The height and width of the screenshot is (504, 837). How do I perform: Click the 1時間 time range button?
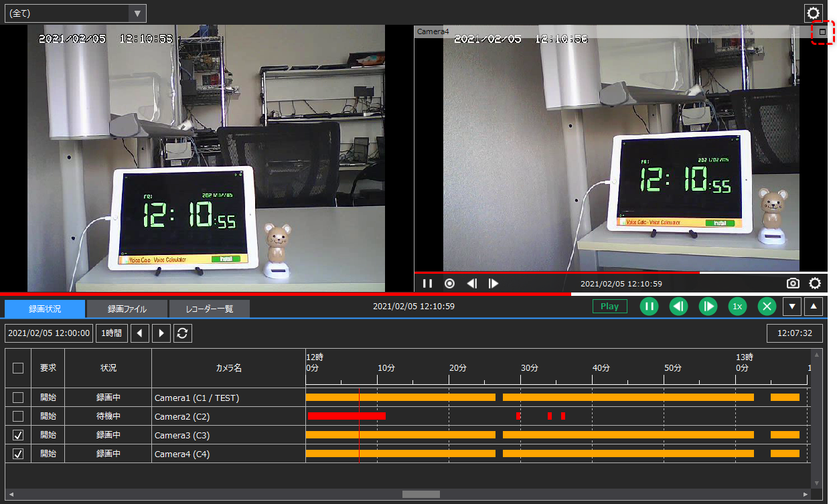111,333
